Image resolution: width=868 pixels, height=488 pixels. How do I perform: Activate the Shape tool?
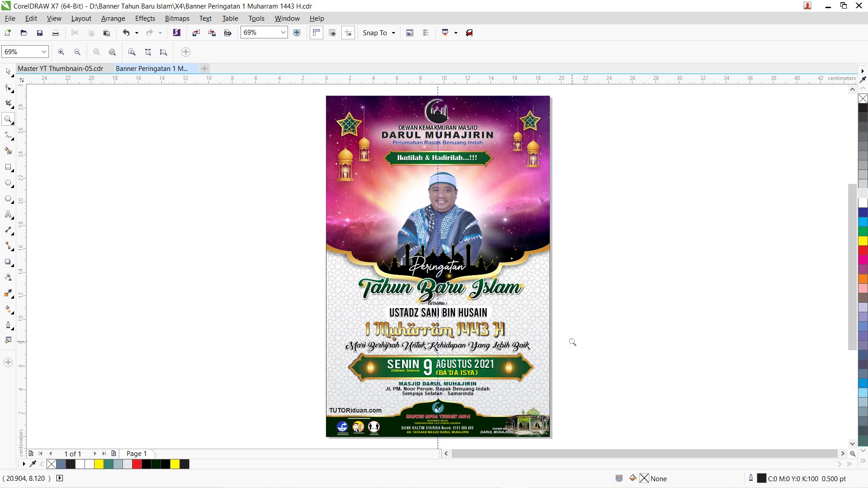click(8, 87)
